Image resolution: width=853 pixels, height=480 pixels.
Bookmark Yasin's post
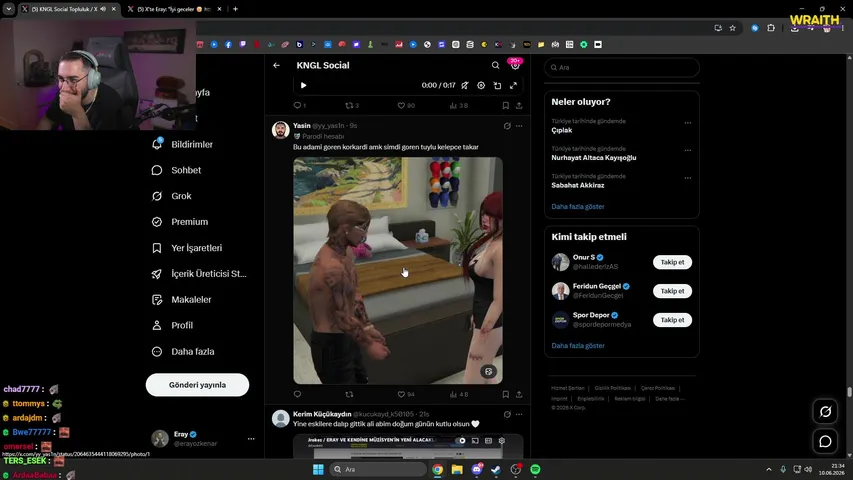tap(505, 394)
